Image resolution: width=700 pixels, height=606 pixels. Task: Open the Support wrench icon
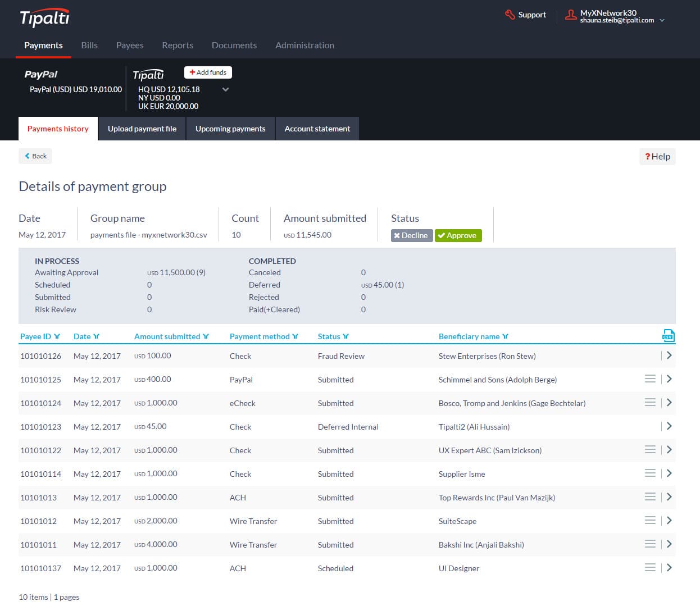(510, 15)
